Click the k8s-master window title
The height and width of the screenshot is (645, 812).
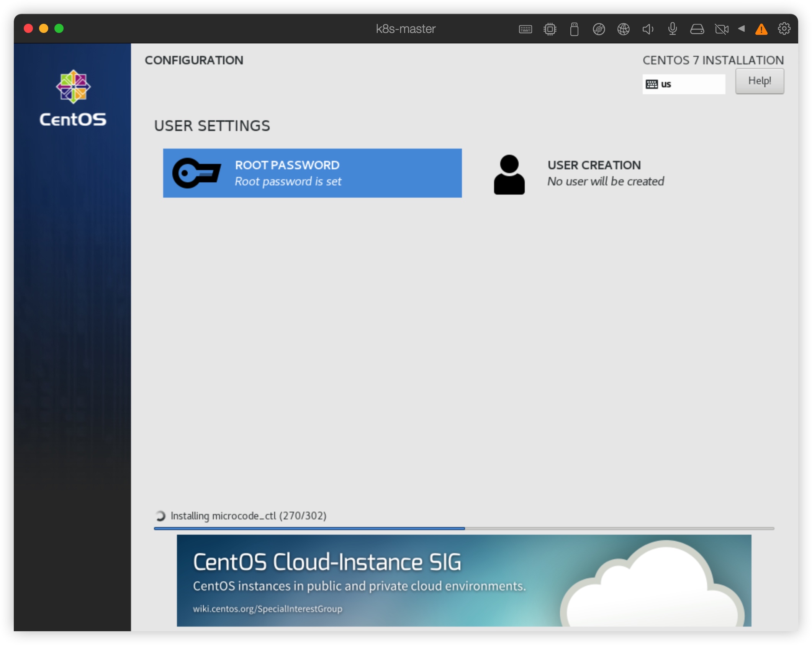pos(406,29)
